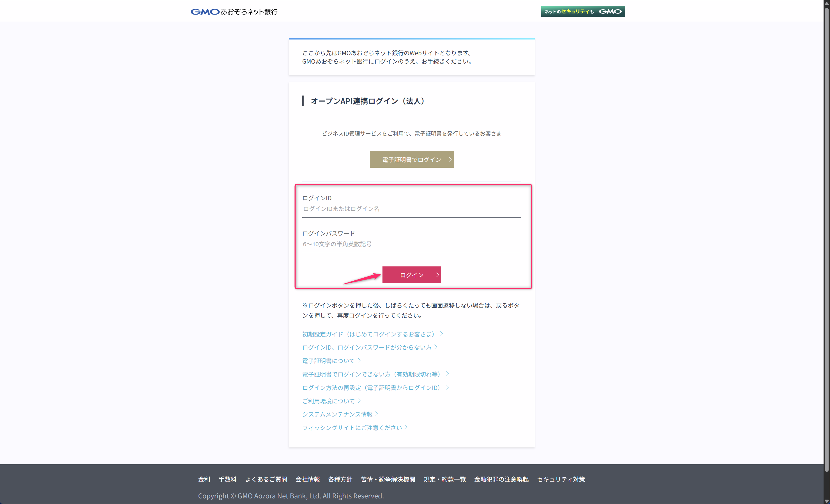Open 規定・約款一覧 footer link
The image size is (830, 504).
pos(444,479)
